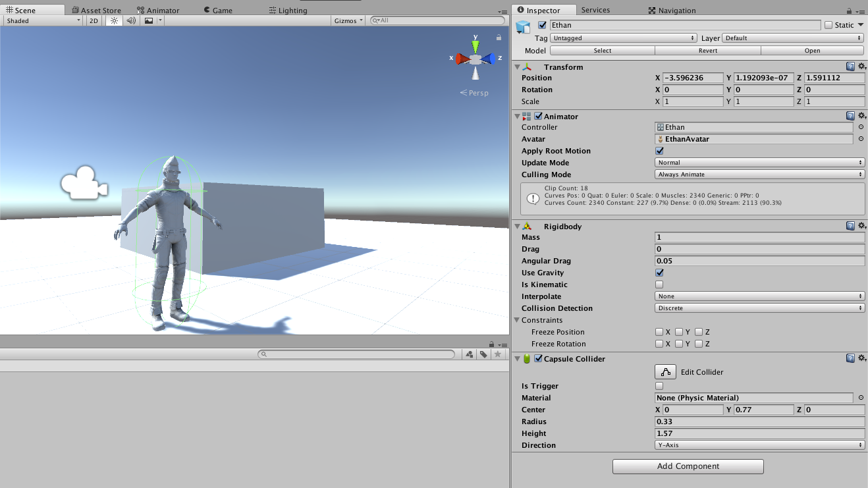The width and height of the screenshot is (868, 488).
Task: Collapse the Transform component
Action: (x=517, y=67)
